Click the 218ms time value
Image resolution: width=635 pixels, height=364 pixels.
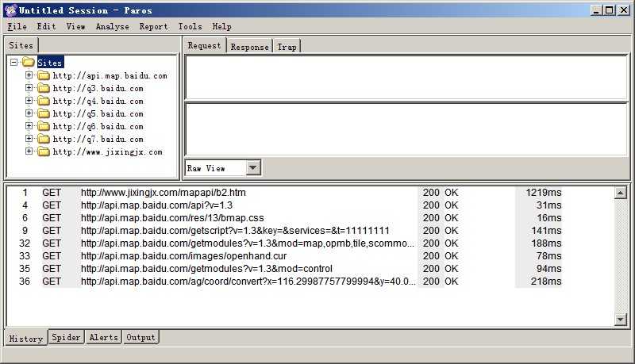[x=546, y=281]
